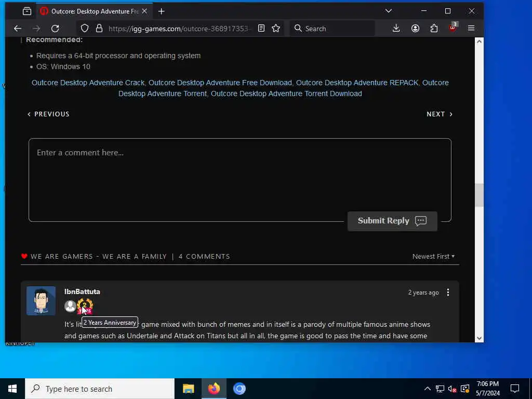Screen dimensions: 532x399
Task: Click the vertical scrollbar thumb
Action: click(479, 195)
